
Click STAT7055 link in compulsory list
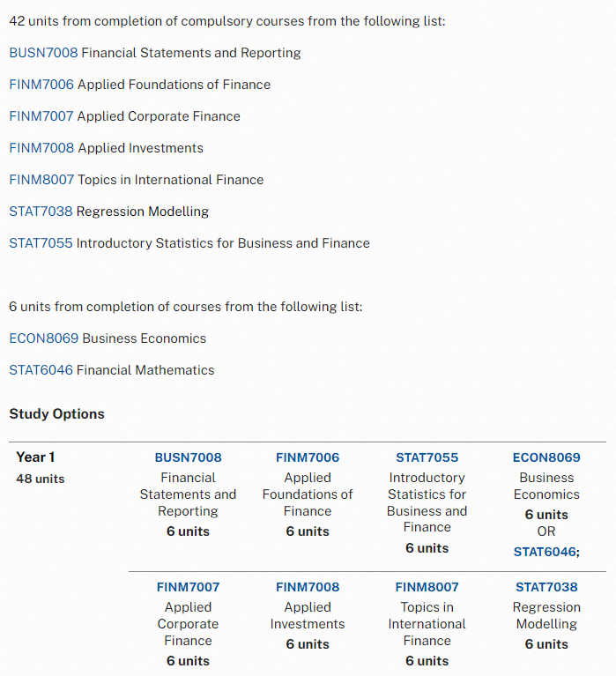(41, 243)
